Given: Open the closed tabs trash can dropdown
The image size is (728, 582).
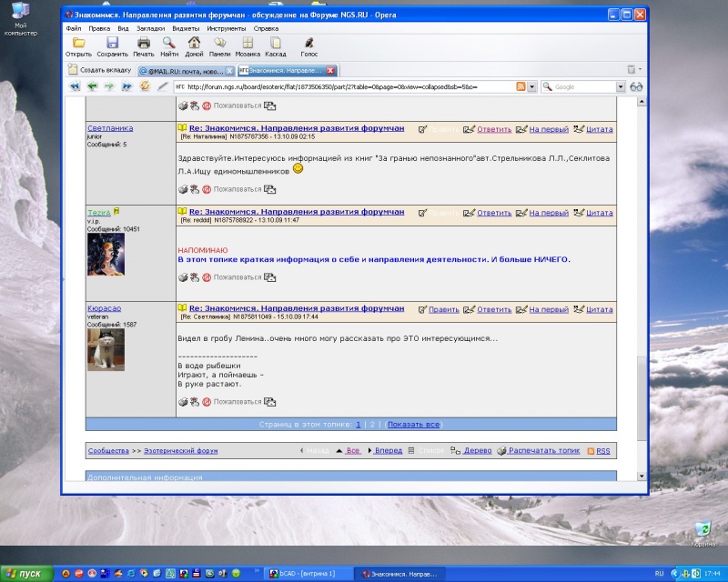Looking at the screenshot, I should (x=631, y=69).
